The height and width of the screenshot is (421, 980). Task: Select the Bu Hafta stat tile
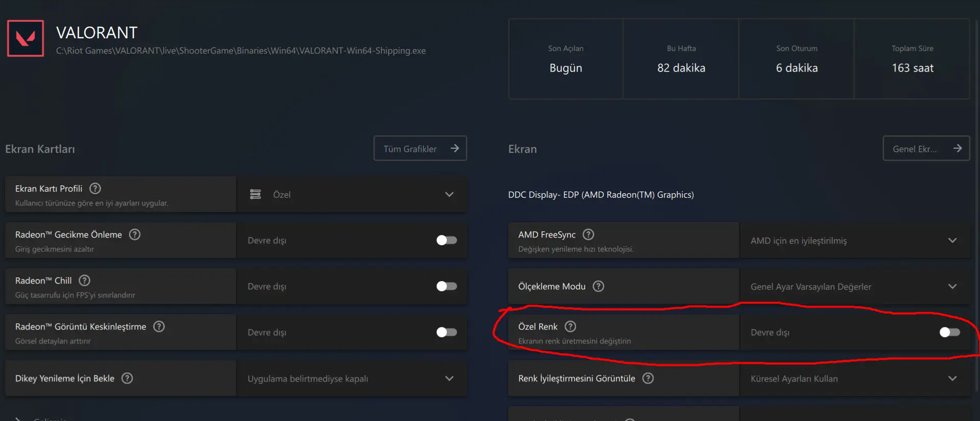click(681, 59)
